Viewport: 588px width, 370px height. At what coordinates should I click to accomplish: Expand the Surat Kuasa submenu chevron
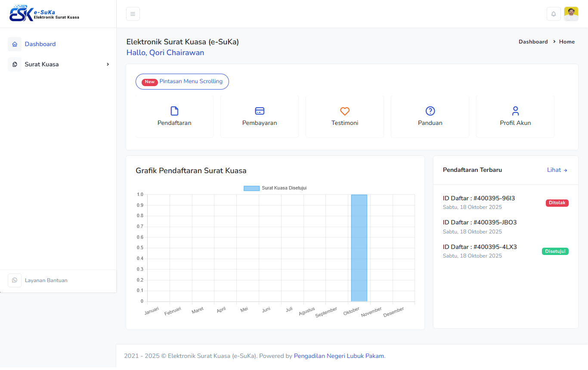[108, 65]
